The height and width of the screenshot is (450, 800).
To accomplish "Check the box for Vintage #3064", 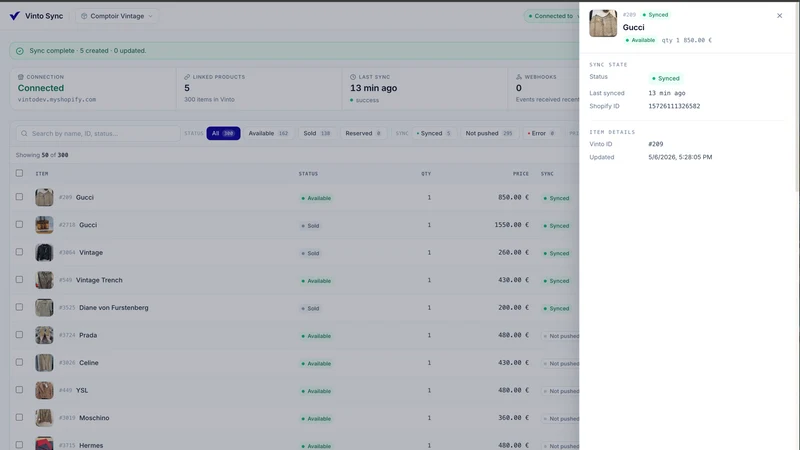I will click(x=19, y=252).
